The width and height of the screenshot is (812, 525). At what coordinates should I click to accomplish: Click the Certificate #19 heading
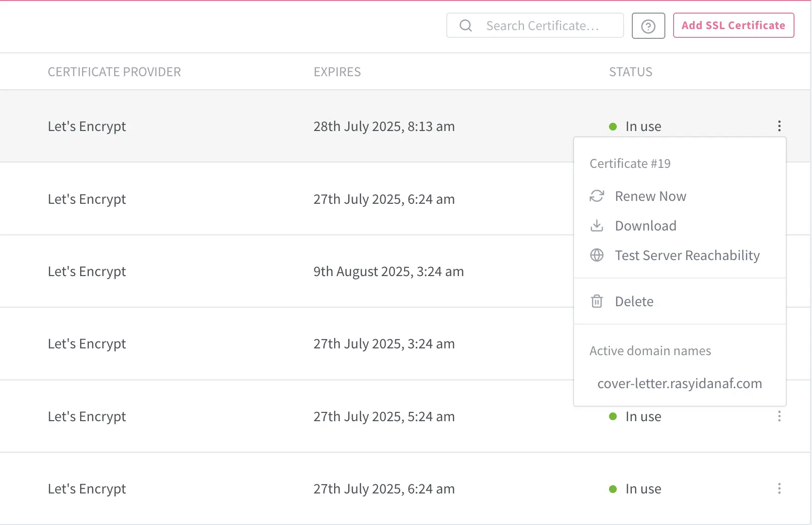630,163
